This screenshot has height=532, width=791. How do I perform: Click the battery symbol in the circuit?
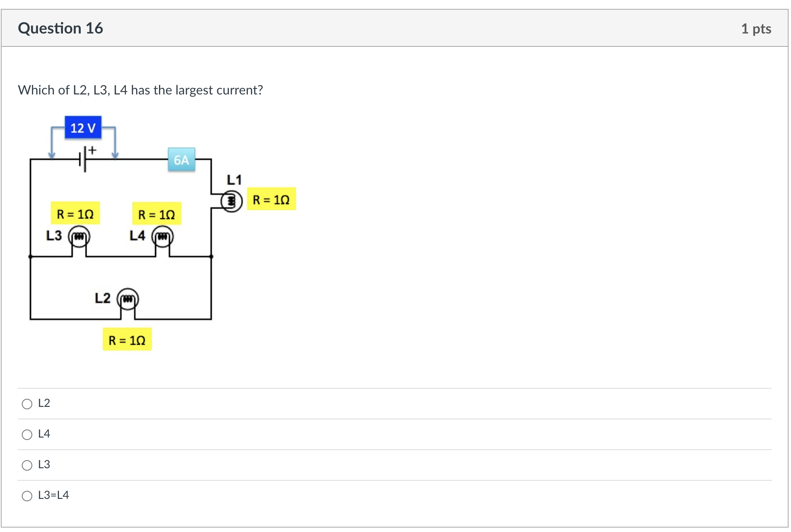click(x=83, y=159)
